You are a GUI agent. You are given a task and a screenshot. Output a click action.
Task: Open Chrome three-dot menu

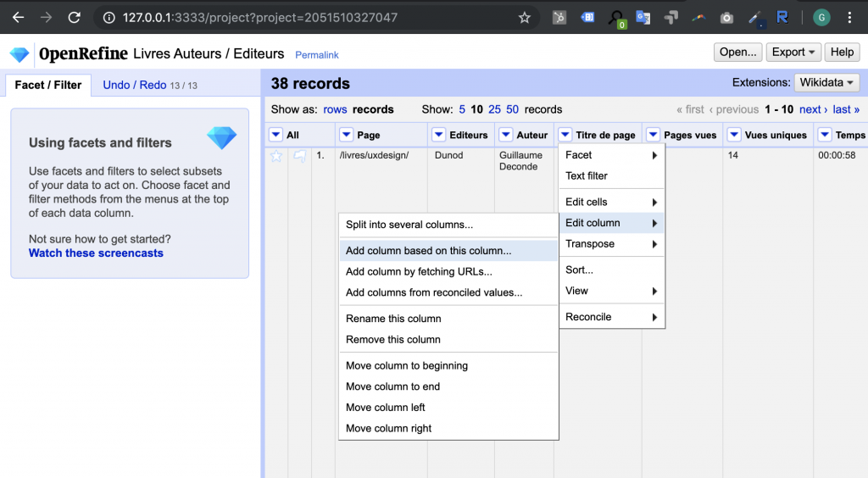coord(849,18)
